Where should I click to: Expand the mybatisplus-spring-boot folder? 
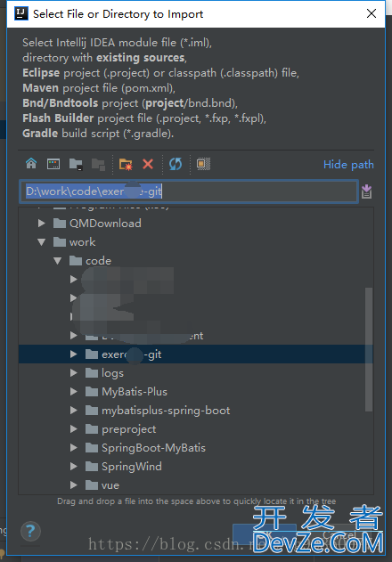coord(74,410)
